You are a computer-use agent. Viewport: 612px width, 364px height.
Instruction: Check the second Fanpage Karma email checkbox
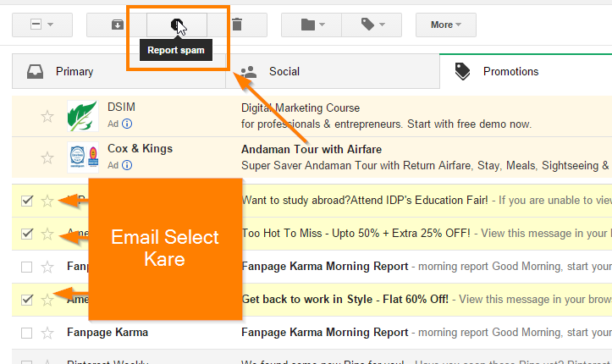pos(26,333)
